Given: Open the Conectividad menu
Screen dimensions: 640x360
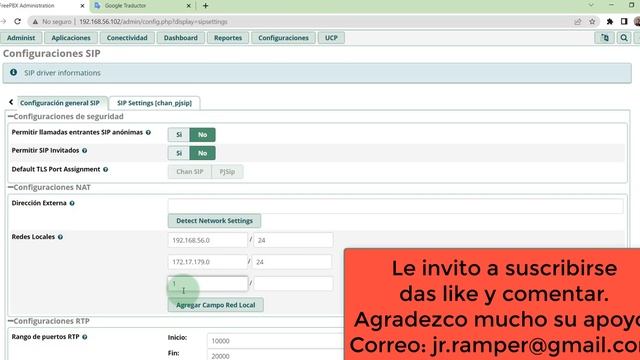Looking at the screenshot, I should coord(127,38).
